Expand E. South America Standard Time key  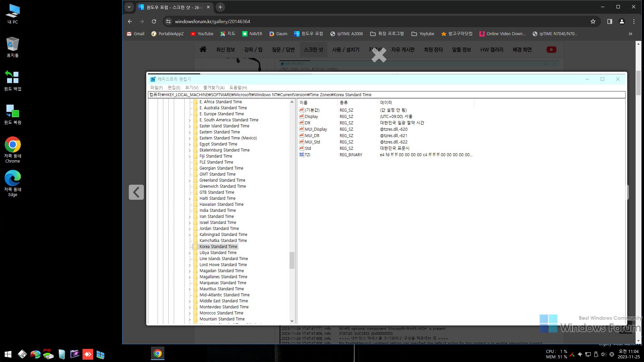pyautogui.click(x=190, y=120)
